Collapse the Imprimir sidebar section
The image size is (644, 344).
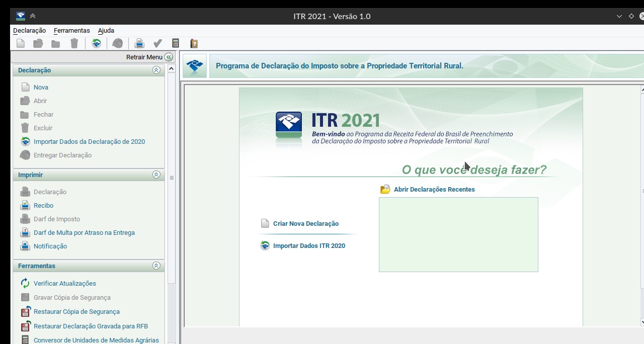coord(156,175)
